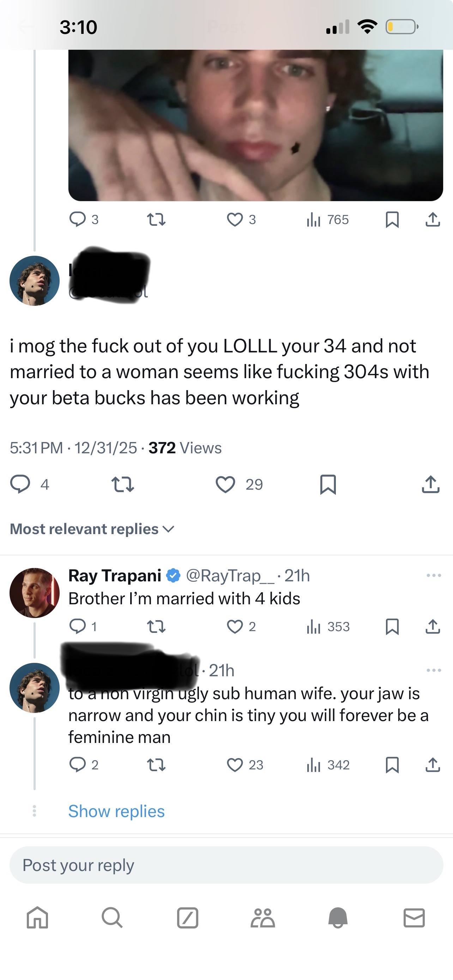Screen dimensions: 453x980
Task: Open the Communities tab
Action: 262,918
